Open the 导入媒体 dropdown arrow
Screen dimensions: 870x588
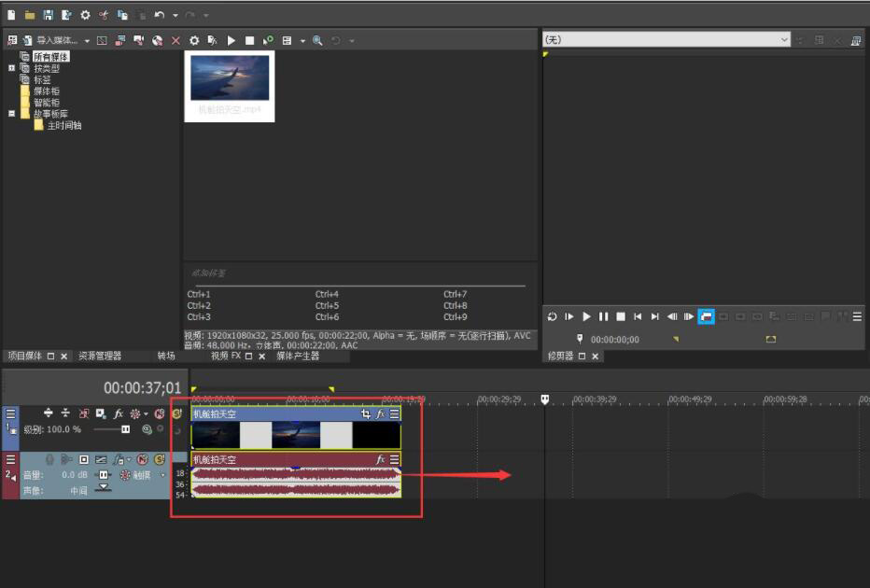pos(87,41)
